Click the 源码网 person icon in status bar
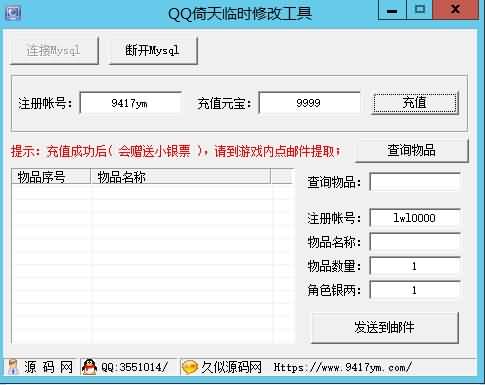Viewport: 485px width, 385px height. tap(13, 367)
